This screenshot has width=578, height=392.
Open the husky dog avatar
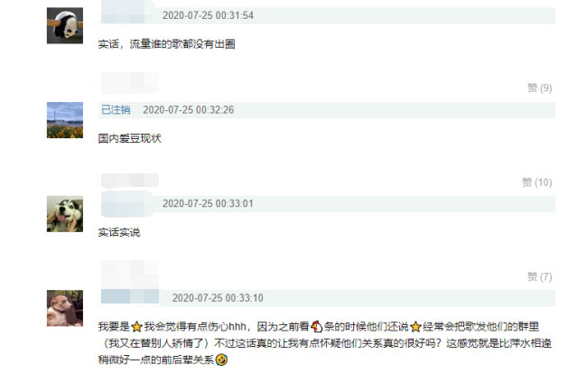(65, 214)
